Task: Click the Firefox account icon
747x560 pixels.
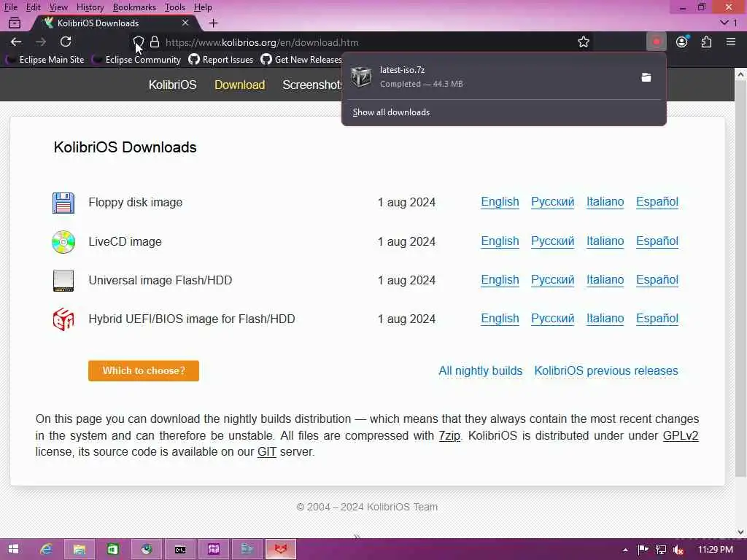Action: tap(682, 42)
